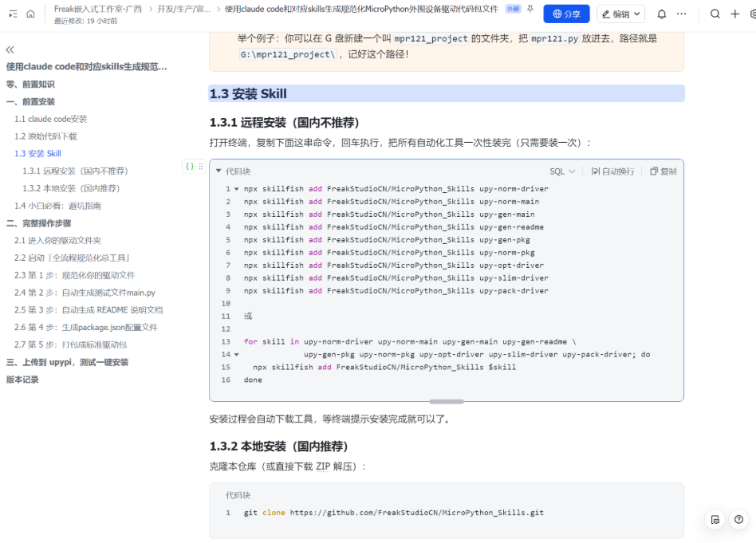
Task: Click the code block type icon in margin
Action: tap(189, 167)
